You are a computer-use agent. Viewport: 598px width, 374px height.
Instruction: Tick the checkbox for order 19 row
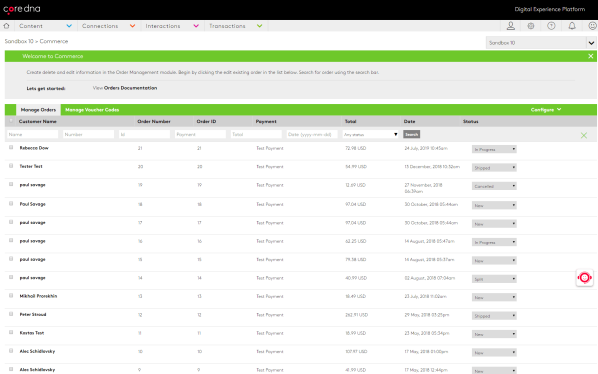(x=11, y=184)
